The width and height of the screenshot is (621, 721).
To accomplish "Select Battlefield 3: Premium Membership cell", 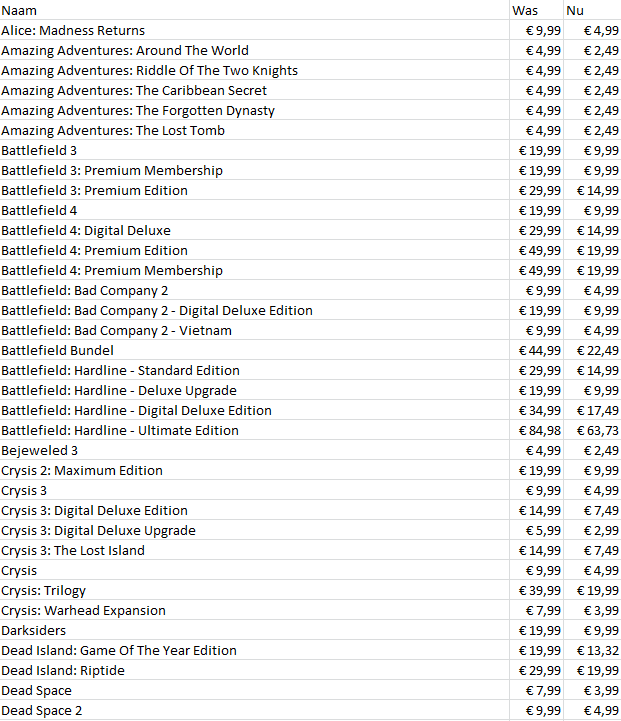I will [255, 170].
